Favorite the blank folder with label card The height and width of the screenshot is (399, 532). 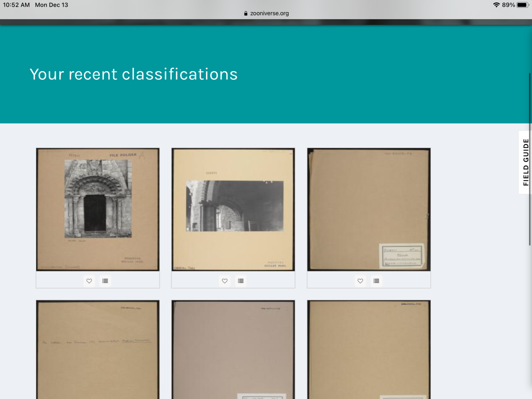point(360,281)
